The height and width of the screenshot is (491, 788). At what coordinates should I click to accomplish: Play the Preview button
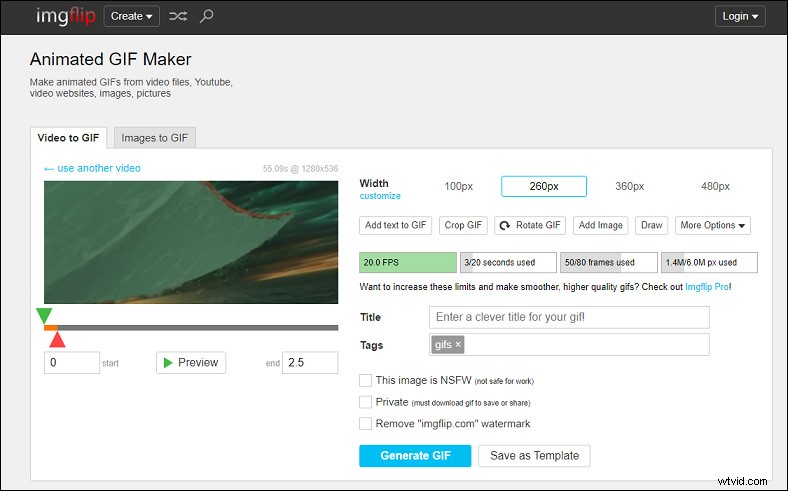(191, 363)
